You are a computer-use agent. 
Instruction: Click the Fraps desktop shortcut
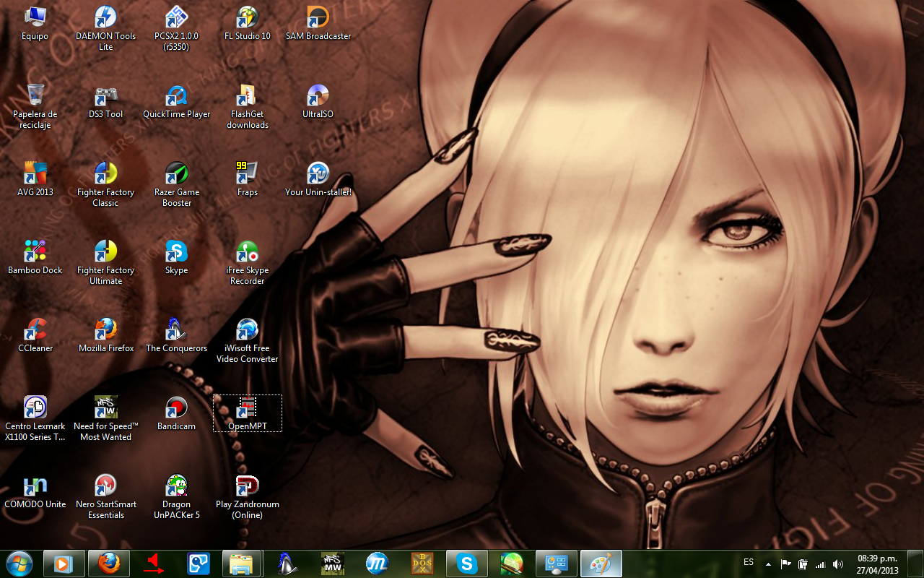pos(248,179)
